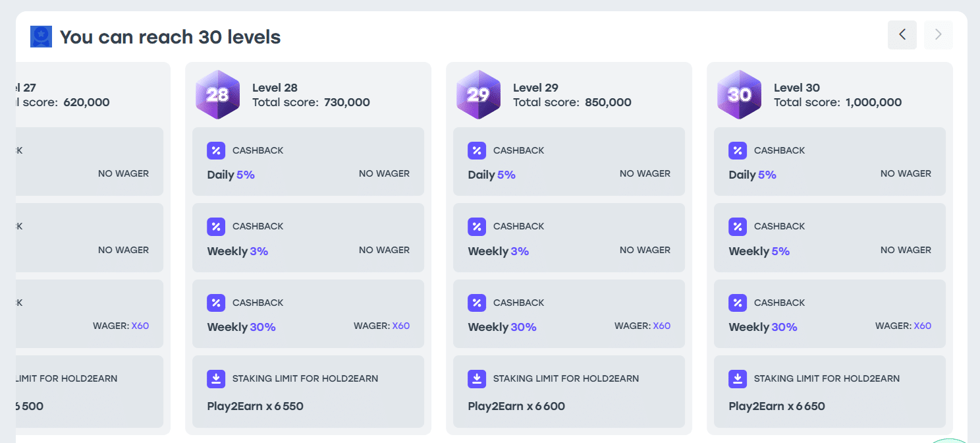980x443 pixels.
Task: Click the Staking download icon on Level 30 card
Action: pyautogui.click(x=738, y=378)
